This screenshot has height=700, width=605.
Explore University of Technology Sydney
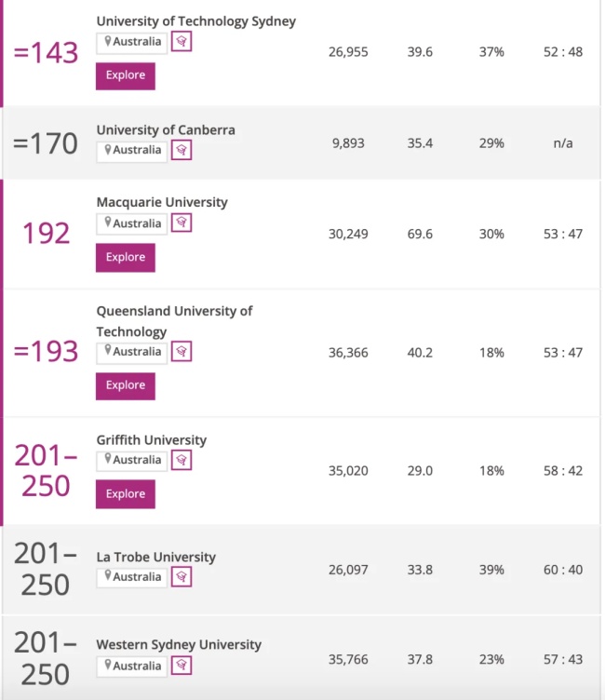coord(126,76)
